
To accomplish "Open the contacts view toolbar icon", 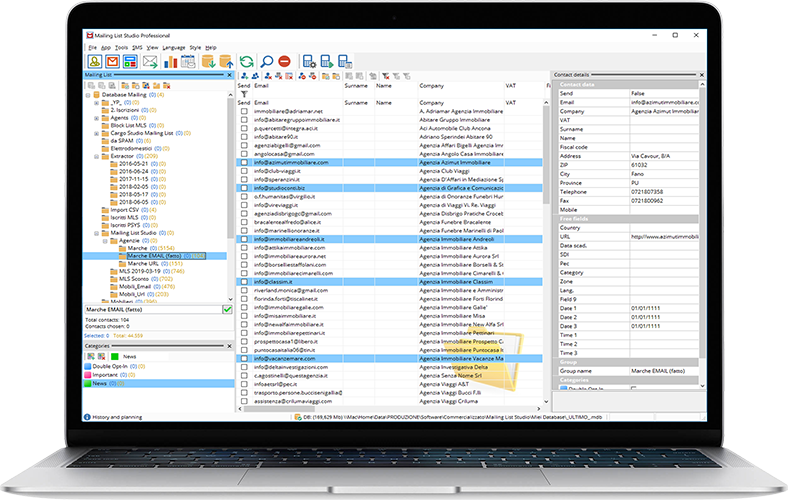I will coord(94,62).
